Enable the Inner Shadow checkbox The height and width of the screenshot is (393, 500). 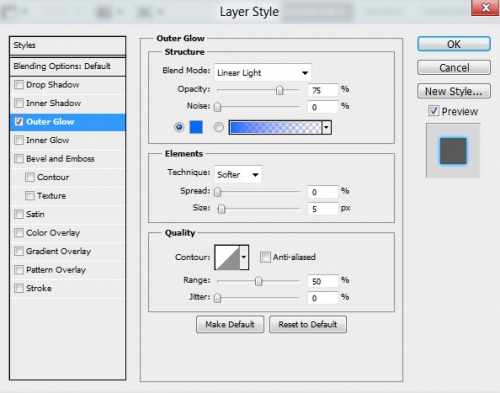pos(19,103)
